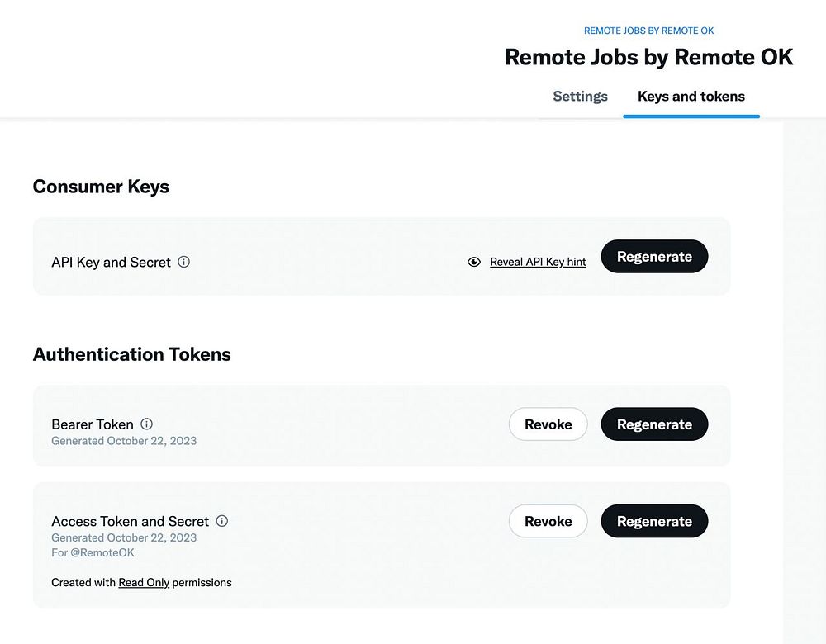Click the REMOTE JOBS BY REMOTE OK breadcrumb
Viewport: 826px width, 644px height.
tap(648, 31)
